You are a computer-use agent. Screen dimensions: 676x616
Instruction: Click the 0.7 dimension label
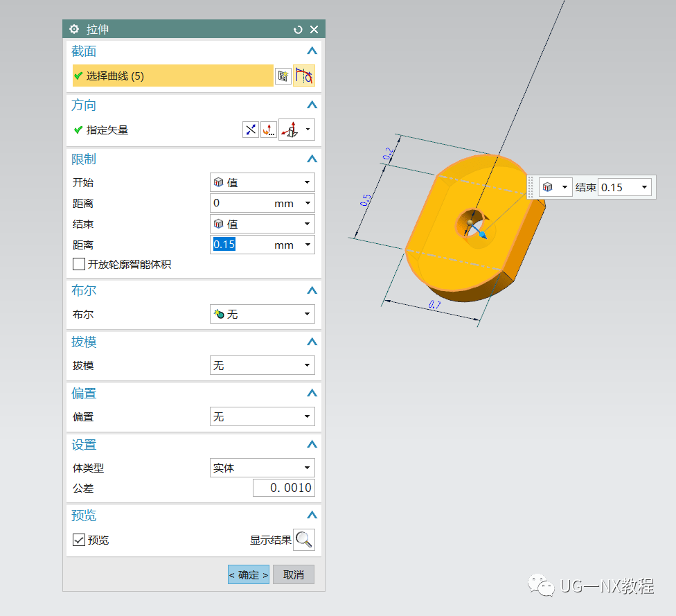[x=434, y=305]
